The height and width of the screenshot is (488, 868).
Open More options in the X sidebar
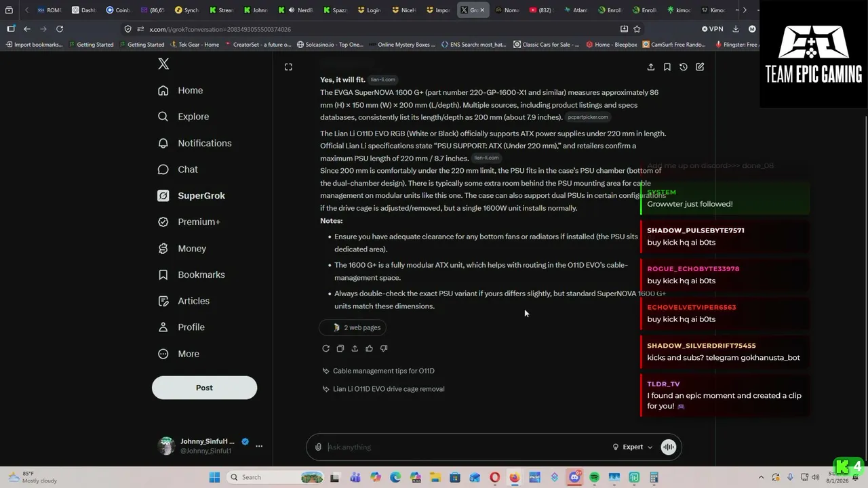pyautogui.click(x=178, y=354)
